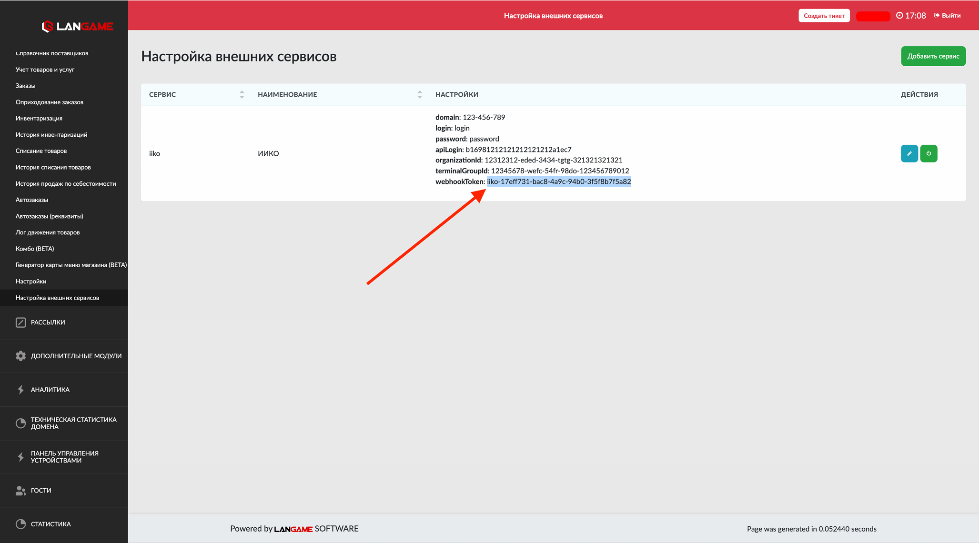Screen dimensions: 980x543
Task: Click the login value in settings
Action: 462,128
